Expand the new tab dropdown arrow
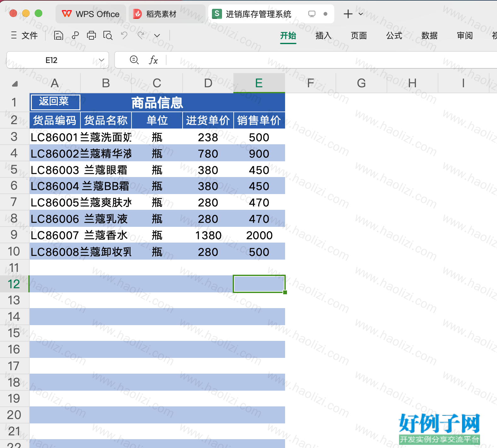Image resolution: width=497 pixels, height=448 pixels. 361,14
